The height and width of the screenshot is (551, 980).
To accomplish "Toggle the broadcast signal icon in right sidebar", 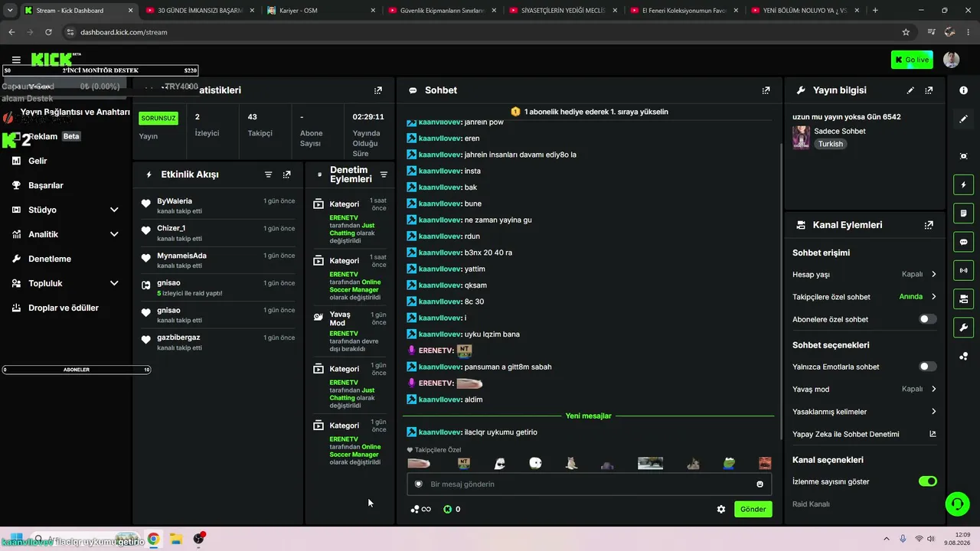I will click(x=963, y=270).
